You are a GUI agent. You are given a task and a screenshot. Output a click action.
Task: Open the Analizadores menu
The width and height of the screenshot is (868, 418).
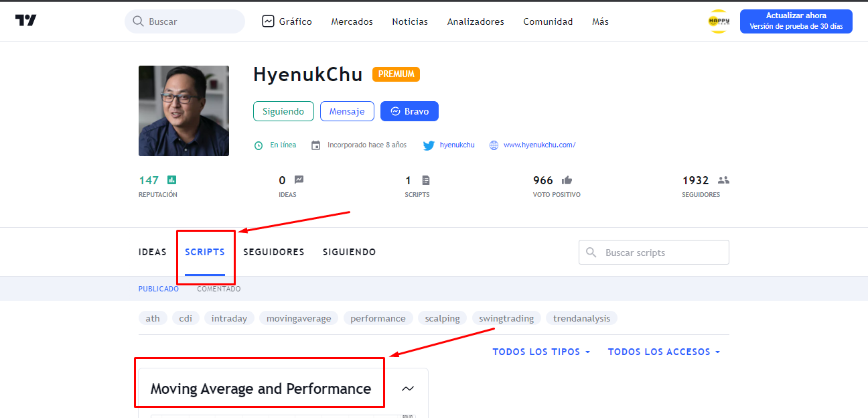pyautogui.click(x=476, y=21)
